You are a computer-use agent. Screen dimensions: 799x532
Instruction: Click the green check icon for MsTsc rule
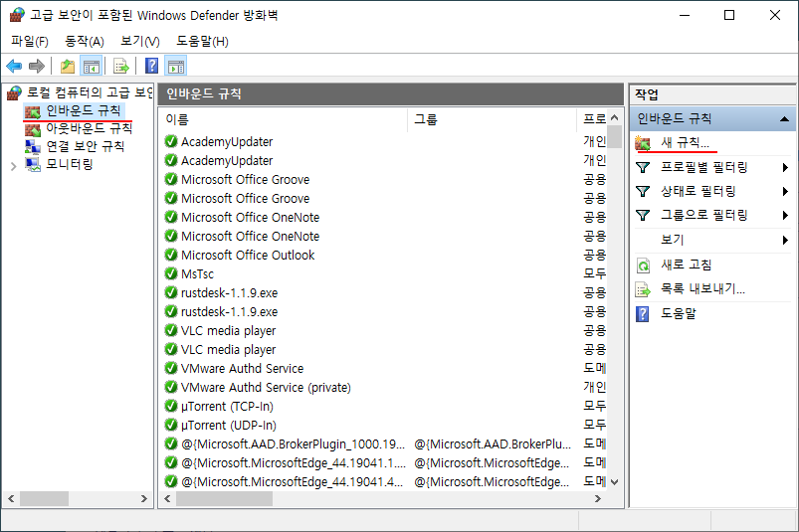(171, 273)
